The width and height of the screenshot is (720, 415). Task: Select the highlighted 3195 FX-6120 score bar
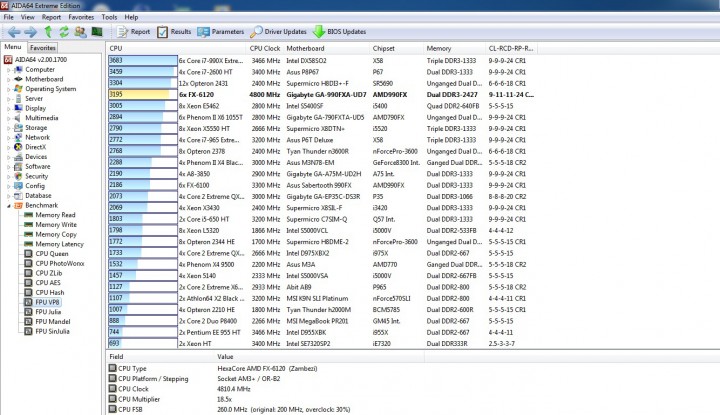[143, 95]
